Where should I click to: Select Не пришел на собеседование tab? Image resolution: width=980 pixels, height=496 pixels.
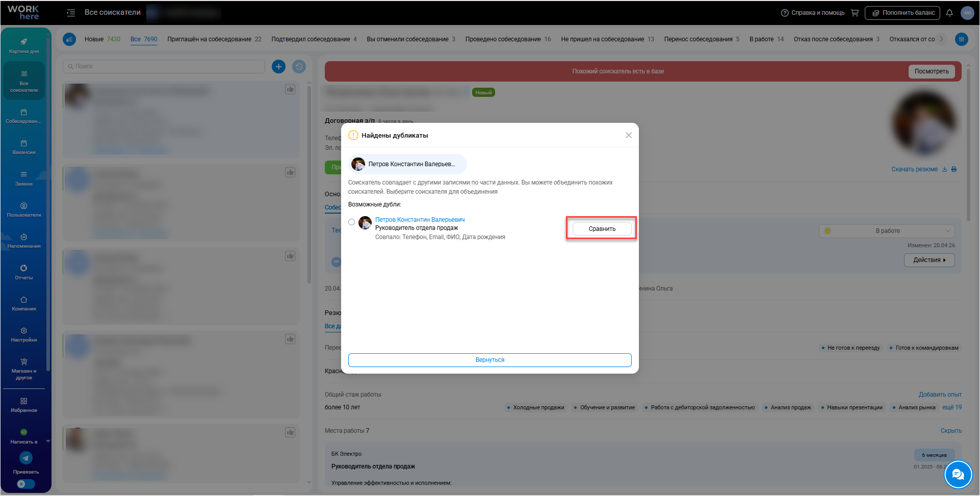coord(607,39)
